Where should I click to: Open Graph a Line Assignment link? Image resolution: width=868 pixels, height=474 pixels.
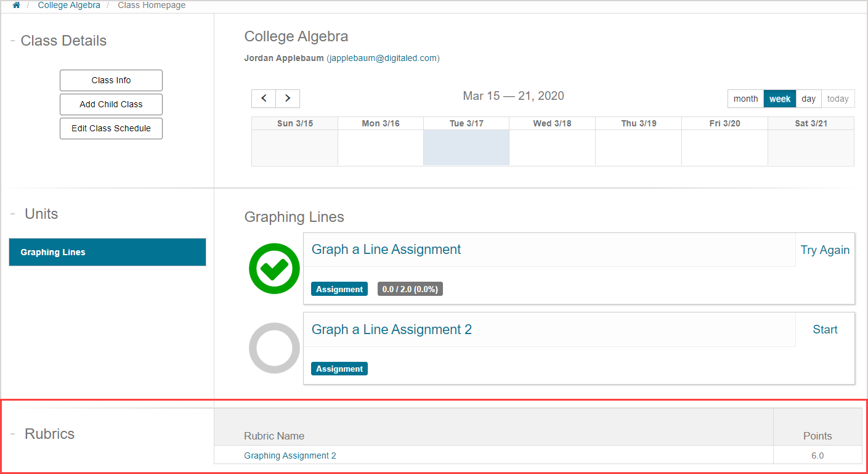coord(386,250)
